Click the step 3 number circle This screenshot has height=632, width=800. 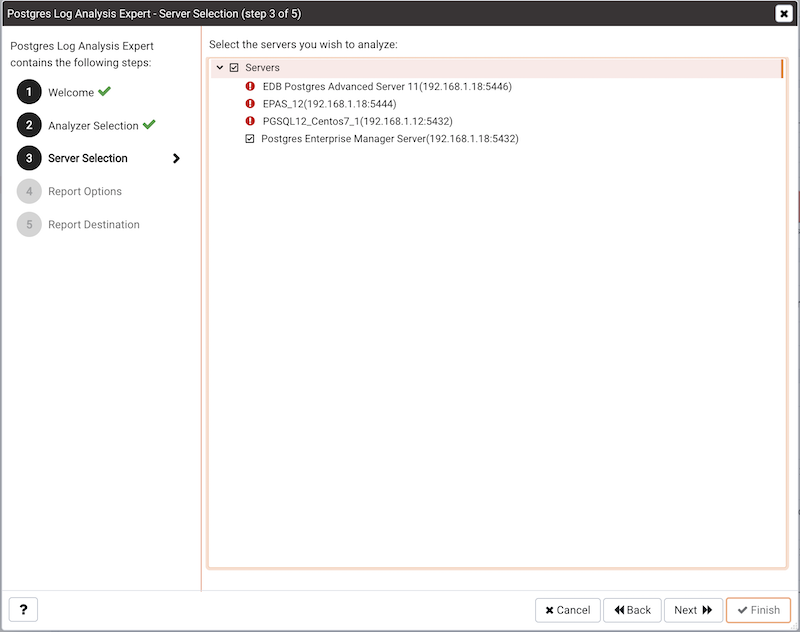pyautogui.click(x=29, y=158)
